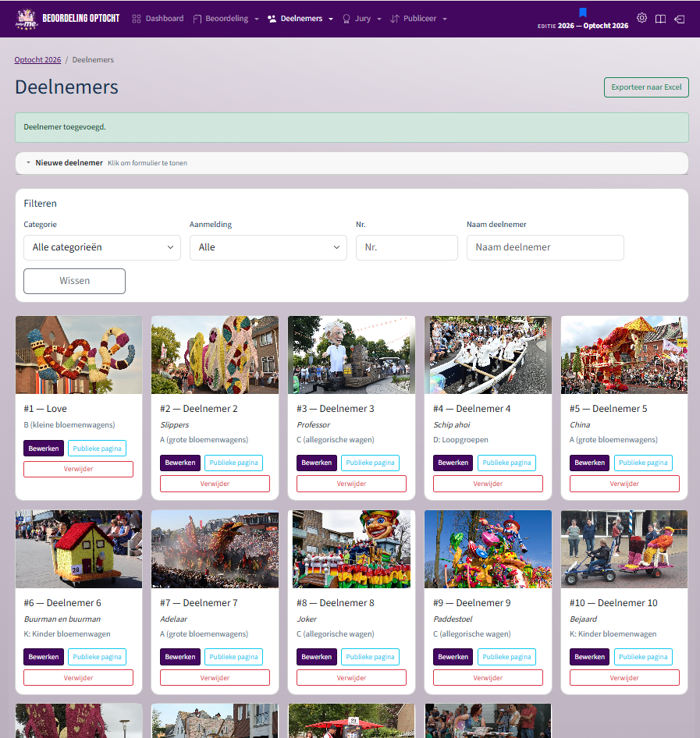Focus the Naam deelnemer filter field
Viewport: 700px width, 738px height.
click(x=545, y=247)
